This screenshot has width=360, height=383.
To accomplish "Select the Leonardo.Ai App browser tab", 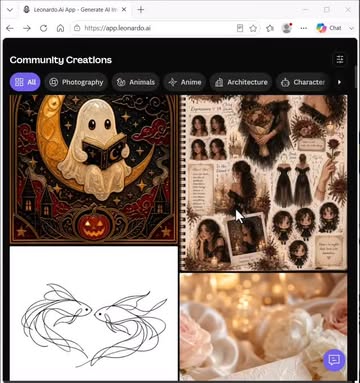I will [75, 10].
